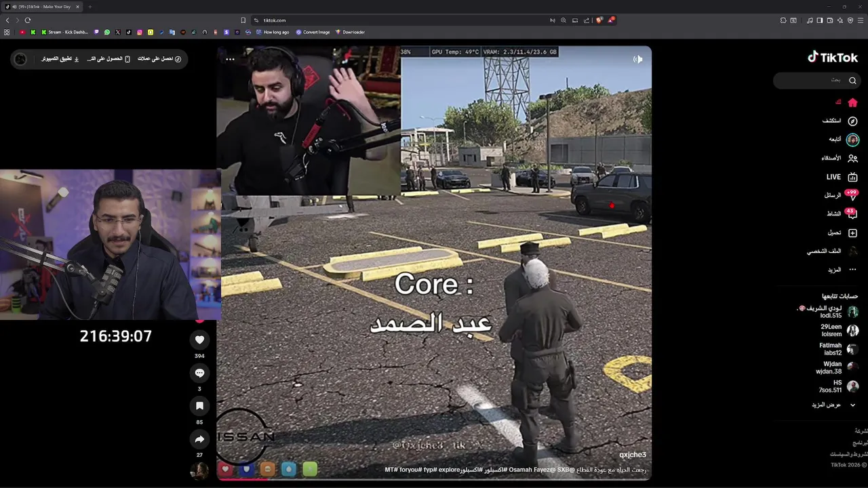Open the More three-dots sidebar item
This screenshot has height=488, width=868.
(x=852, y=270)
